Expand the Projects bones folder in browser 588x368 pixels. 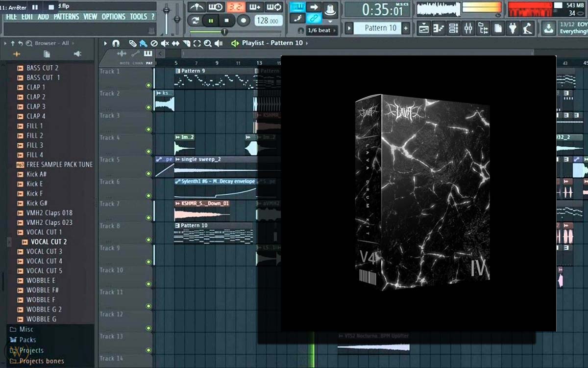36,361
